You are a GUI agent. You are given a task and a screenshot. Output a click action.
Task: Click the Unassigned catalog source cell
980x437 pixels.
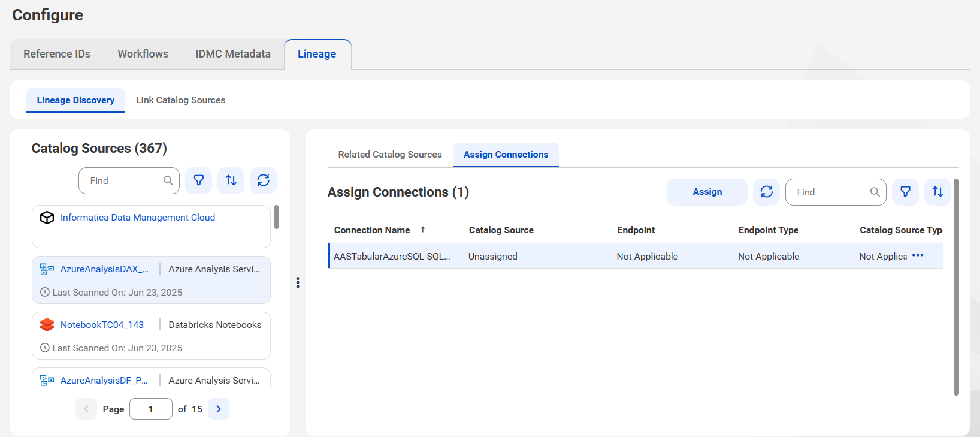[x=493, y=257]
